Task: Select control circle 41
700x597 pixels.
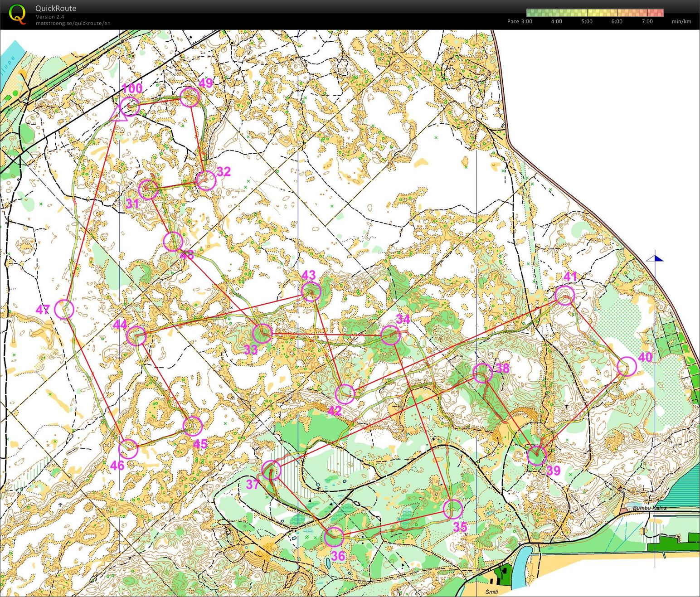Action: [x=565, y=296]
